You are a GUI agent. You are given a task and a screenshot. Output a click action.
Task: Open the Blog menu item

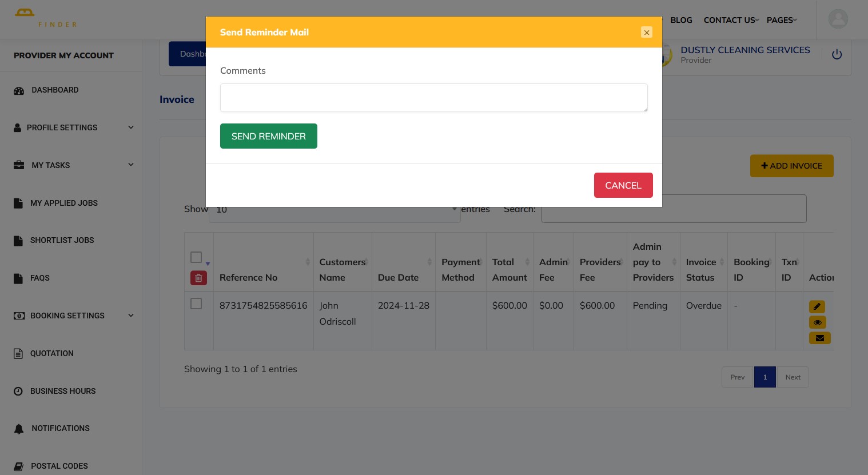click(681, 20)
